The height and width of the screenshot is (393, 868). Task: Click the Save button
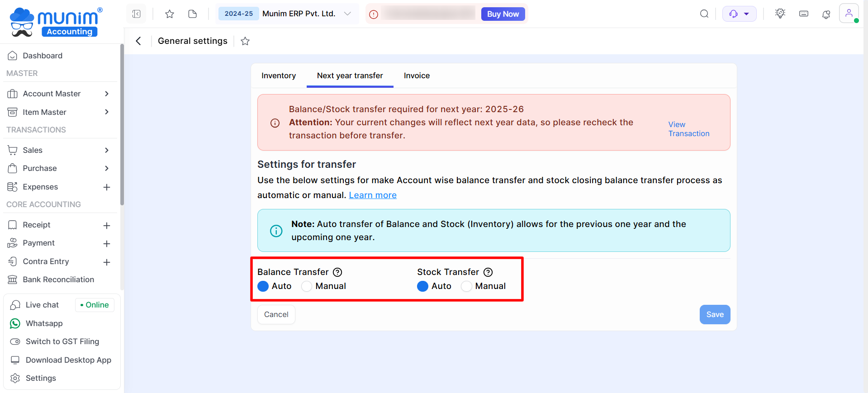pos(715,314)
